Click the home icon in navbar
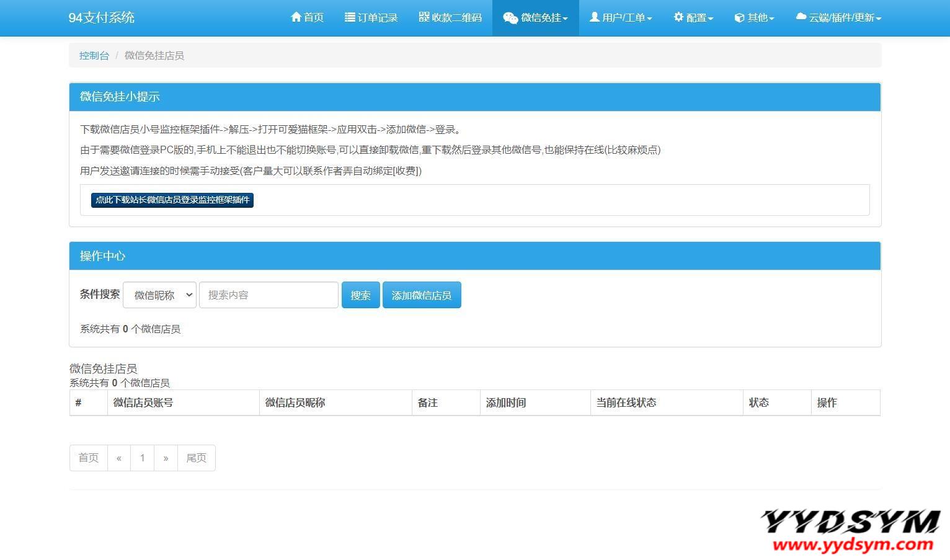This screenshot has width=950, height=560. [x=296, y=17]
